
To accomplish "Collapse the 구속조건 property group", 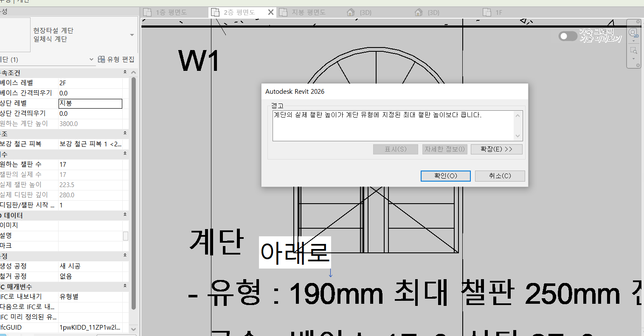I will pos(125,73).
